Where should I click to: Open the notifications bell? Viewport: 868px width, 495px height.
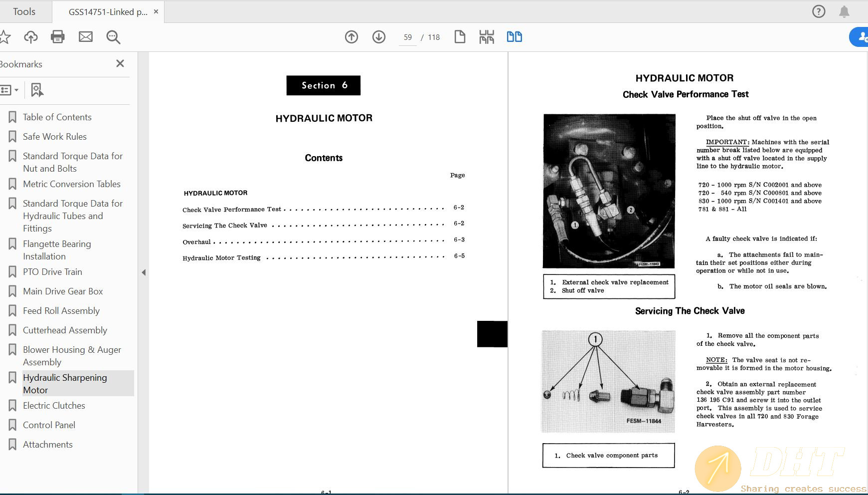[844, 11]
